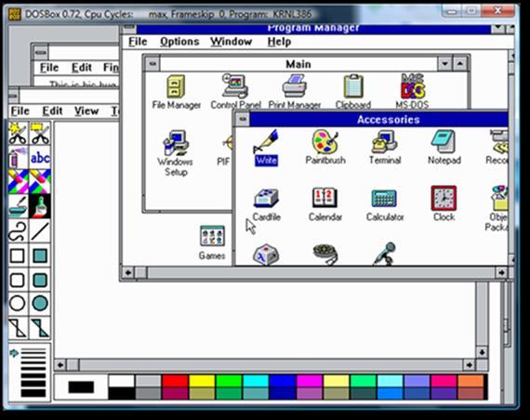Open Accessories window control-menu box
Viewport: 530px width, 420px height.
pyautogui.click(x=242, y=119)
